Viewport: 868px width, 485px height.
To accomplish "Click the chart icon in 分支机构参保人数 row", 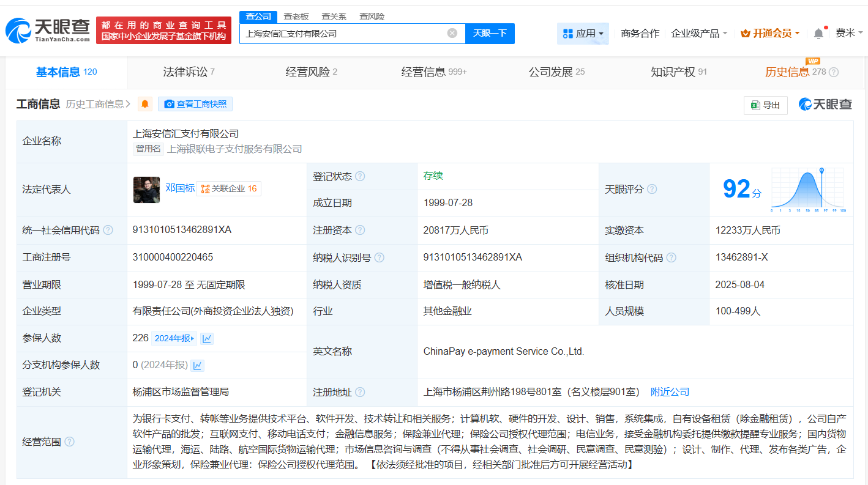I will pos(197,365).
